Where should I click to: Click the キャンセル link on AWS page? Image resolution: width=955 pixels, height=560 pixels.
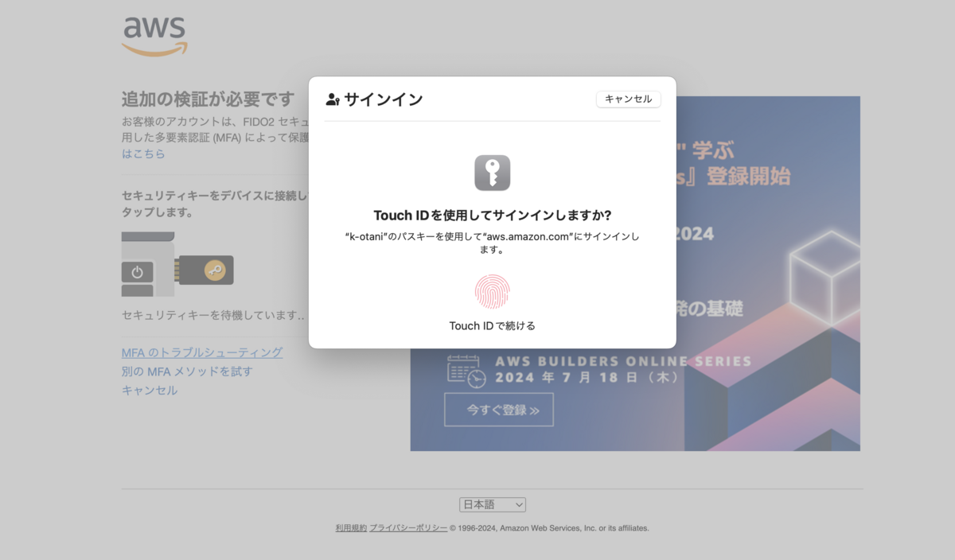[x=150, y=391]
